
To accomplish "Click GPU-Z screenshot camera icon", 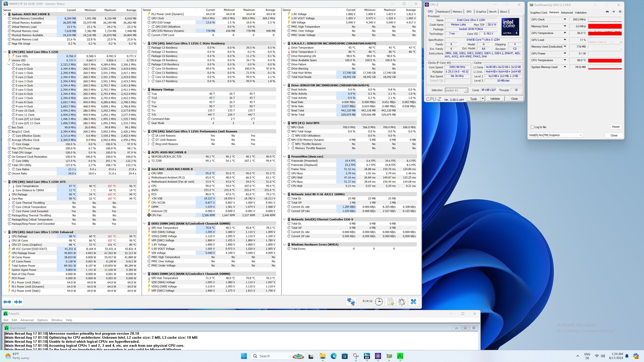I will 607,12.
